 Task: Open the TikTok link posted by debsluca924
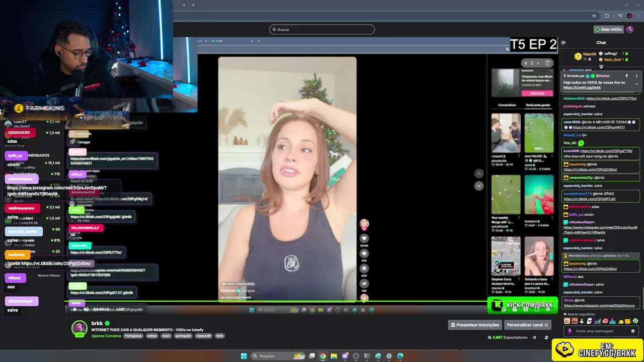(x=611, y=99)
